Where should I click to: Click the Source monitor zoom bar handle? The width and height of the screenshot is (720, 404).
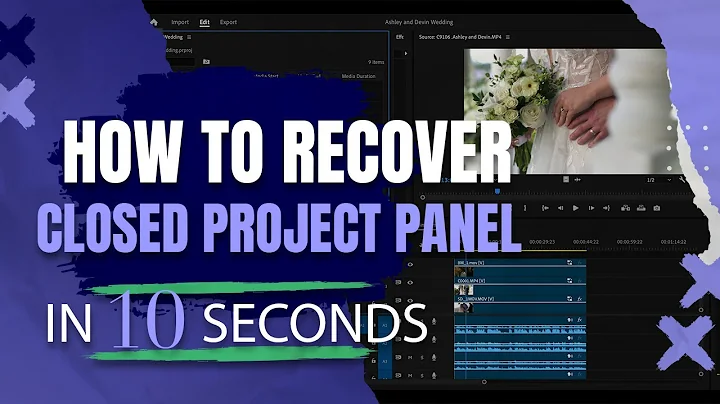tap(422, 197)
